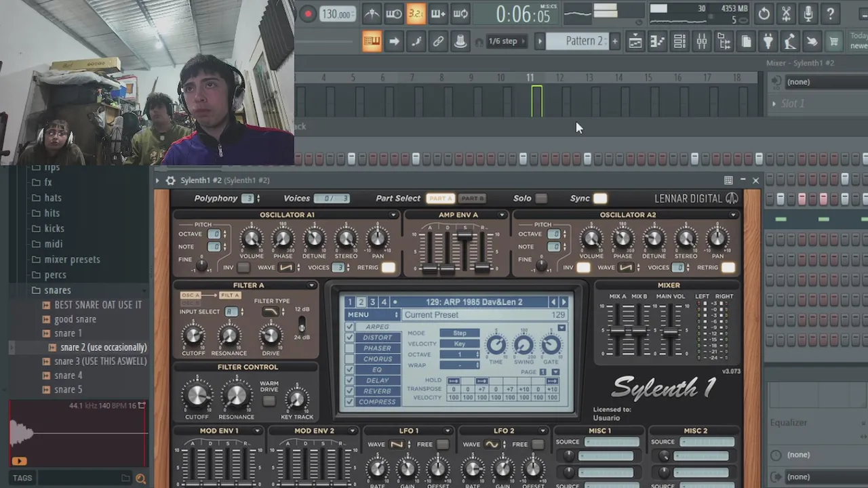868x488 pixels.
Task: Open the kicks folder in browser
Action: (54, 228)
